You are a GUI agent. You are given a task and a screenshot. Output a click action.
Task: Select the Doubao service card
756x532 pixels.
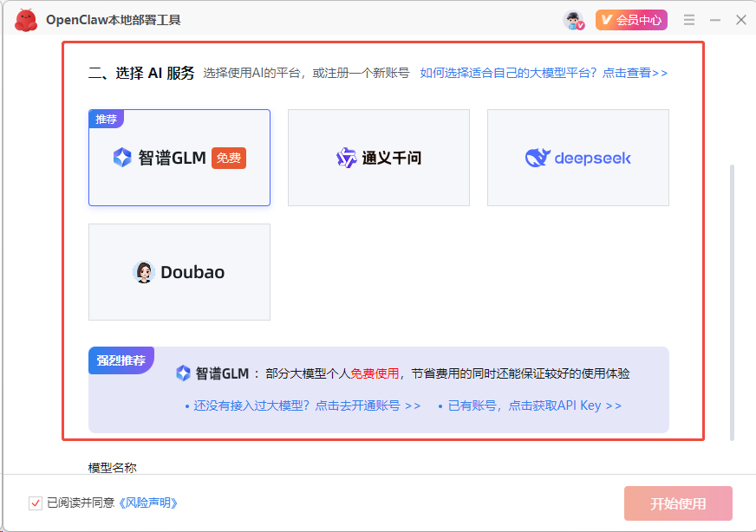point(179,271)
